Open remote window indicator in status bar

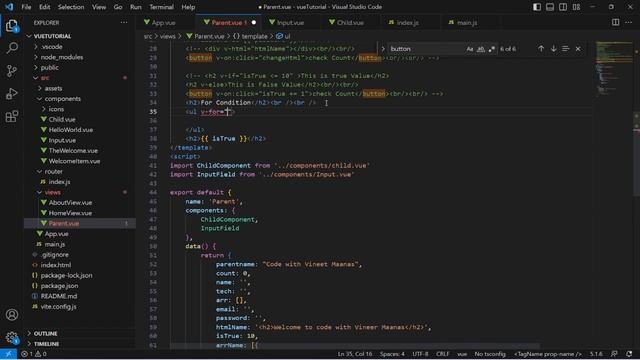(x=8, y=354)
